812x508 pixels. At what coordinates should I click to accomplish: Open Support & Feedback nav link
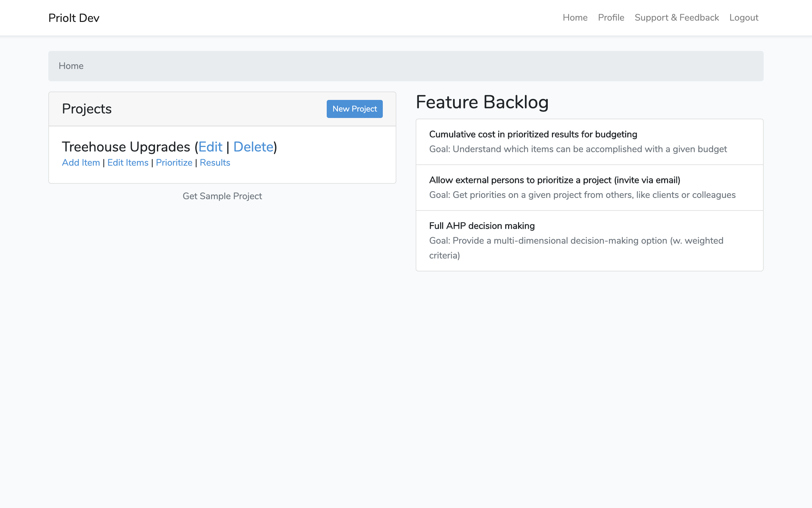coord(676,17)
